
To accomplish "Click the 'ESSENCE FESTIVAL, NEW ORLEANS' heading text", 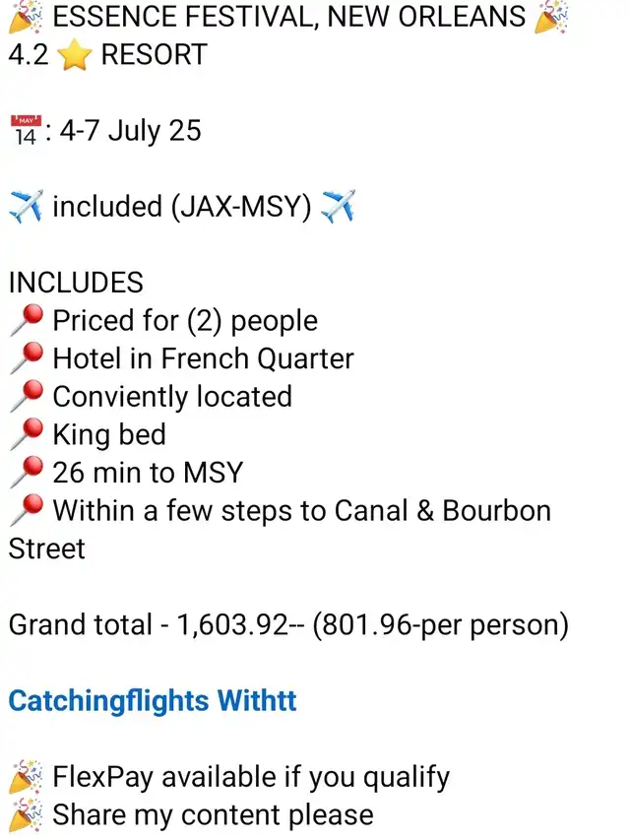I will click(289, 17).
